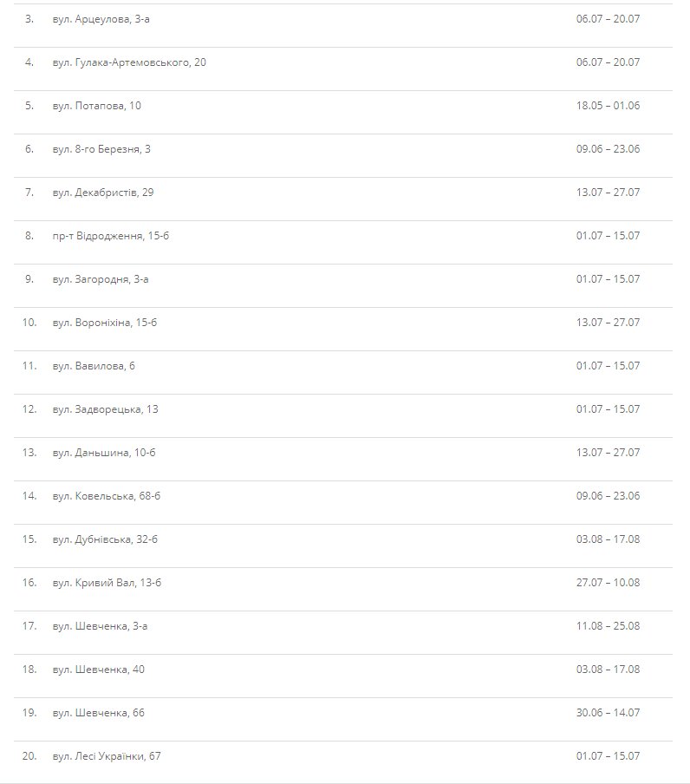
Task: Click the date range 11.08 – 25.08
Action: point(608,626)
